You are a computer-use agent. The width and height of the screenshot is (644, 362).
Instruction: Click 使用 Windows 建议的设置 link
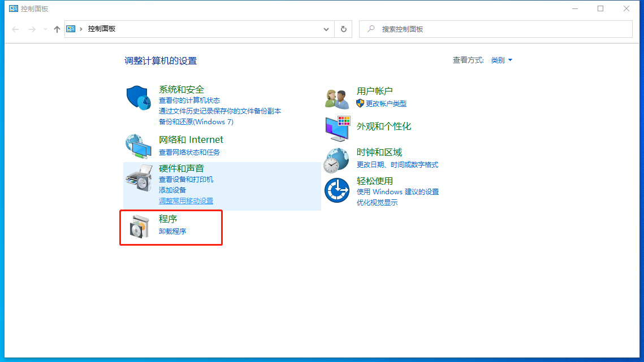pyautogui.click(x=397, y=191)
